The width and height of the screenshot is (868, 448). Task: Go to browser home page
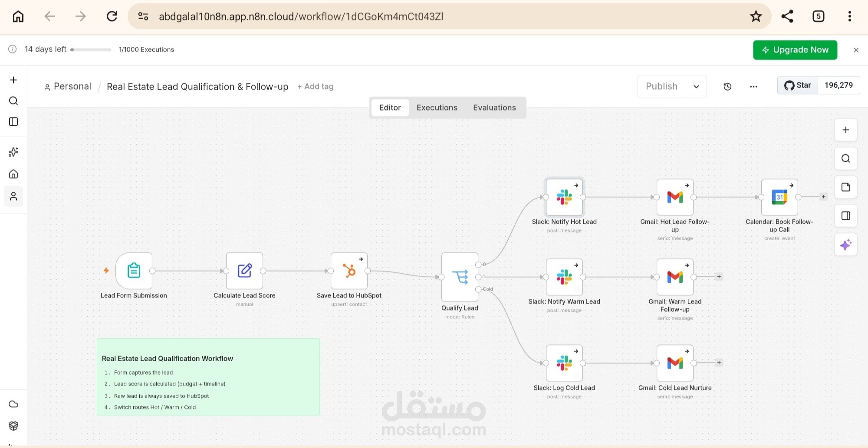coord(18,16)
